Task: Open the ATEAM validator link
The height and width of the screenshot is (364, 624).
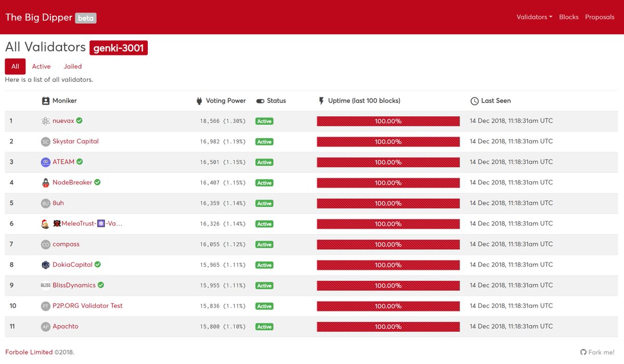Action: click(63, 162)
